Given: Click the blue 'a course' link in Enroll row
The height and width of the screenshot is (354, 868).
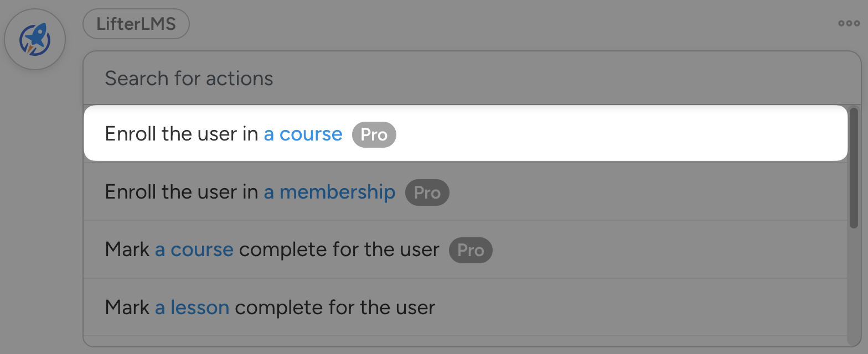Looking at the screenshot, I should [303, 134].
